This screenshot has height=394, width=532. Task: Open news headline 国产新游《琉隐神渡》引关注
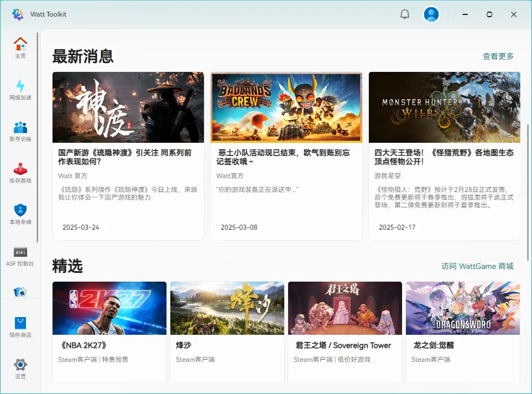point(125,157)
